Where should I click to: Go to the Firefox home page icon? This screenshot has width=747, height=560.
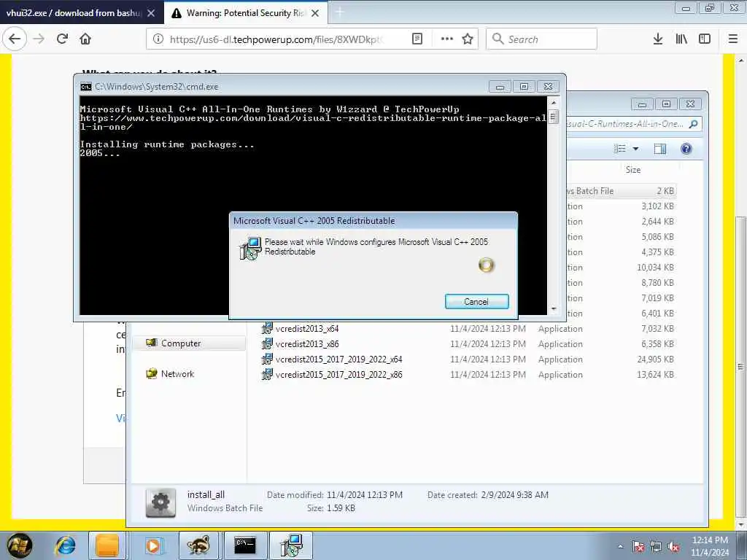click(x=85, y=39)
